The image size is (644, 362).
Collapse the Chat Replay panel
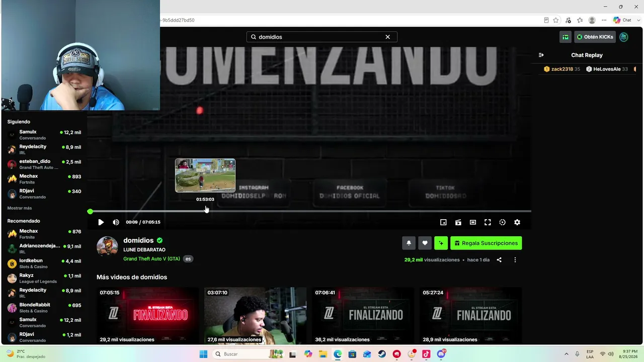[x=541, y=55]
